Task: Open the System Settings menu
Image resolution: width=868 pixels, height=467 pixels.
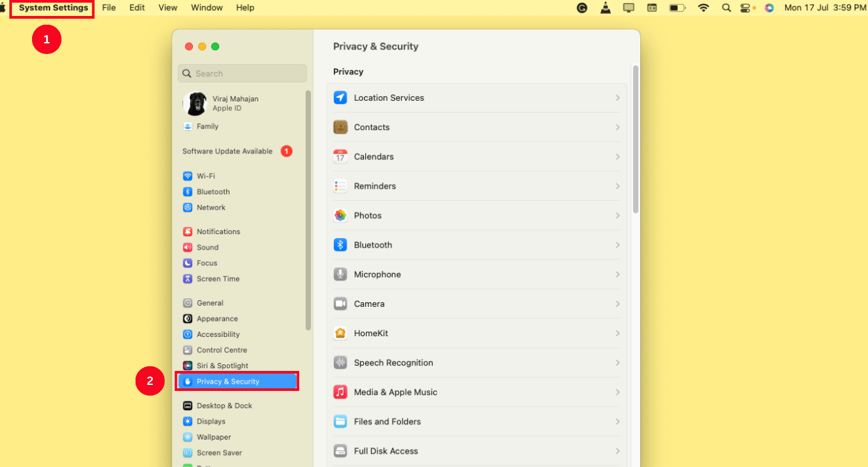Action: click(53, 8)
